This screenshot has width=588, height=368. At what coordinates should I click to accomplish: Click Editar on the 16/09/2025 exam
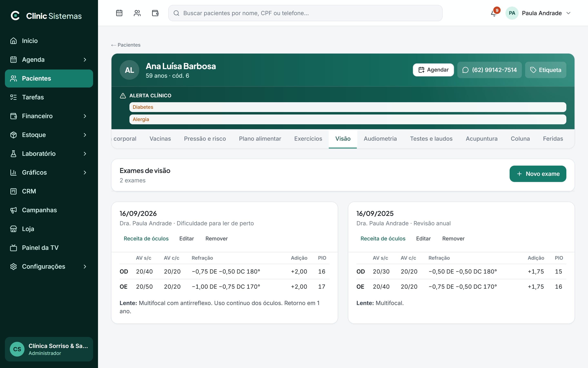[x=423, y=239]
